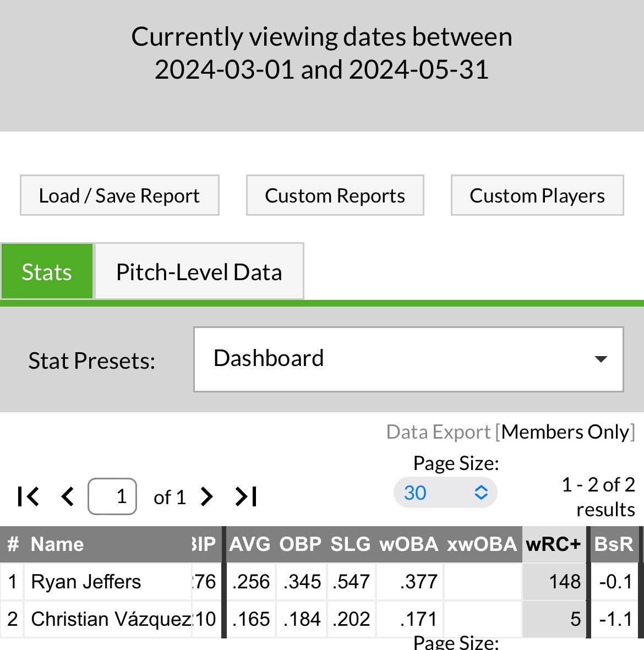Change the Page Size 30 selector
644x650 pixels.
click(445, 493)
